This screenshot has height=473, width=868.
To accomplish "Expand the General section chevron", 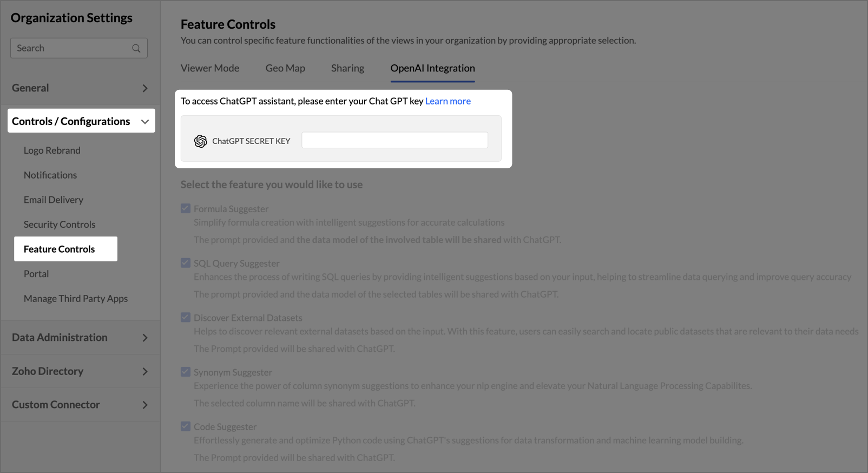I will [145, 88].
